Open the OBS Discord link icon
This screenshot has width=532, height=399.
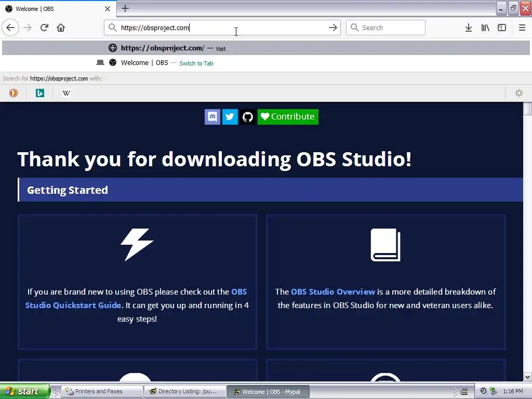coord(212,117)
